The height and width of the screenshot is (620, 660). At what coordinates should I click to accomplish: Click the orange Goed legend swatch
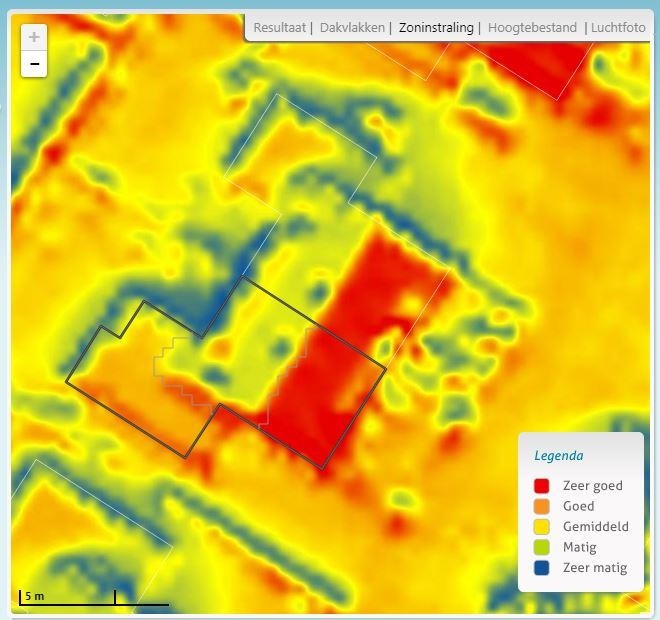tap(542, 506)
